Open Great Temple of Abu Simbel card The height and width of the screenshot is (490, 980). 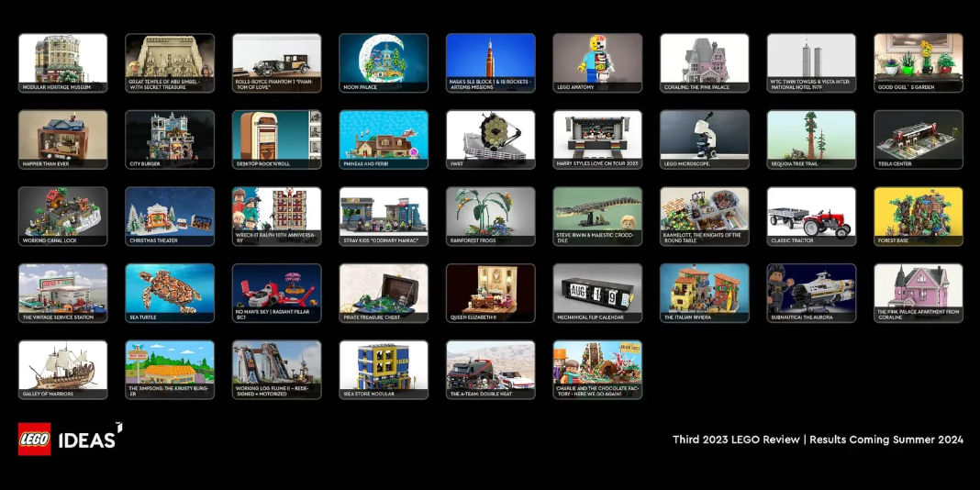(170, 63)
